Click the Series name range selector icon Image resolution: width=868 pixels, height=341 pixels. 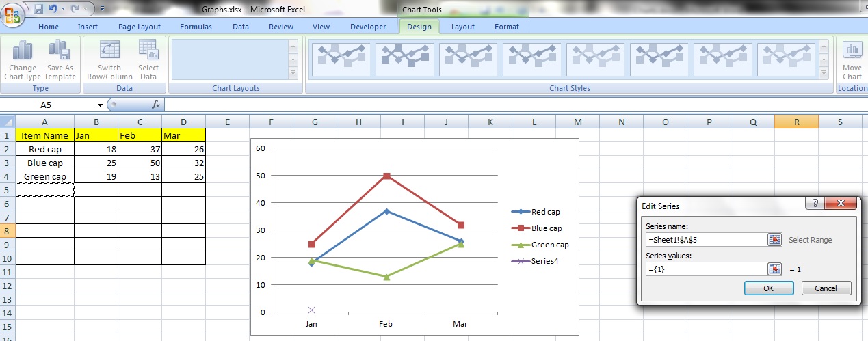point(774,239)
